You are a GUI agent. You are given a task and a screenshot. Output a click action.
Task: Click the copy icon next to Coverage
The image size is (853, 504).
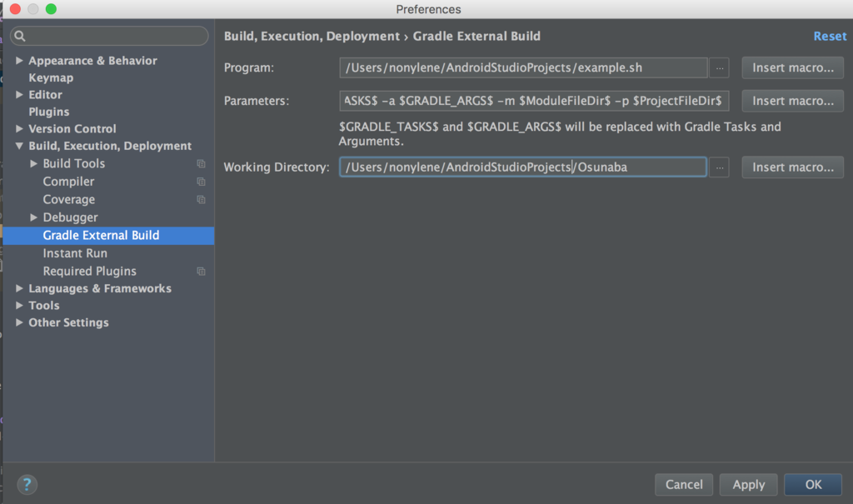202,200
